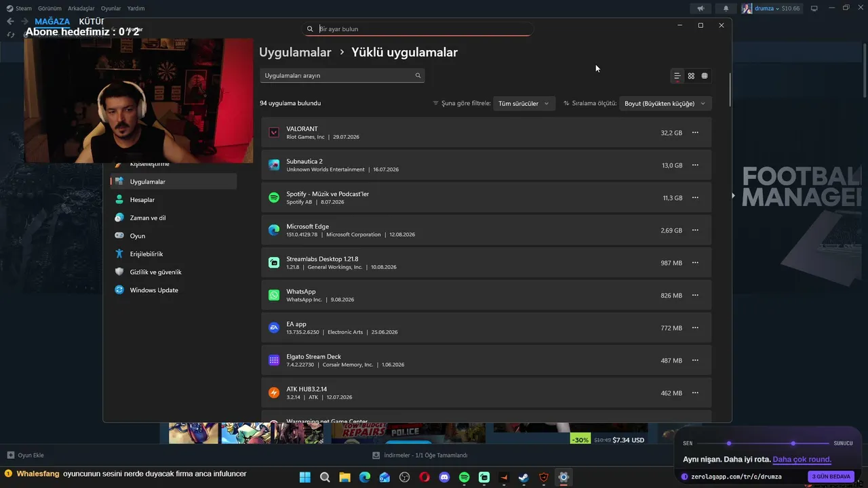This screenshot has width=868, height=488.
Task: Open the sort dropdown 'Boyut (Büyükten küçüğe)'
Action: [665, 104]
